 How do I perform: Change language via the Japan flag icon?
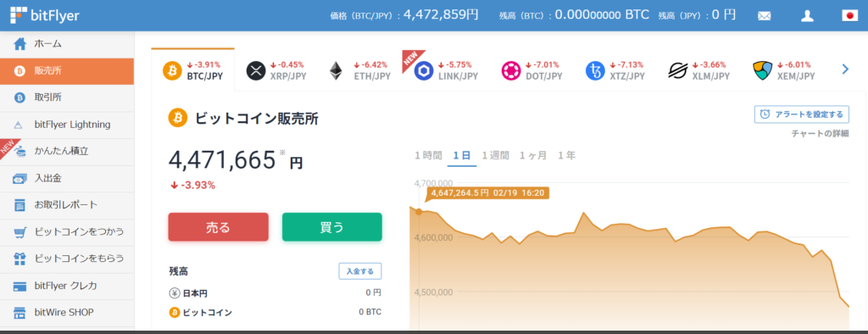(x=849, y=15)
